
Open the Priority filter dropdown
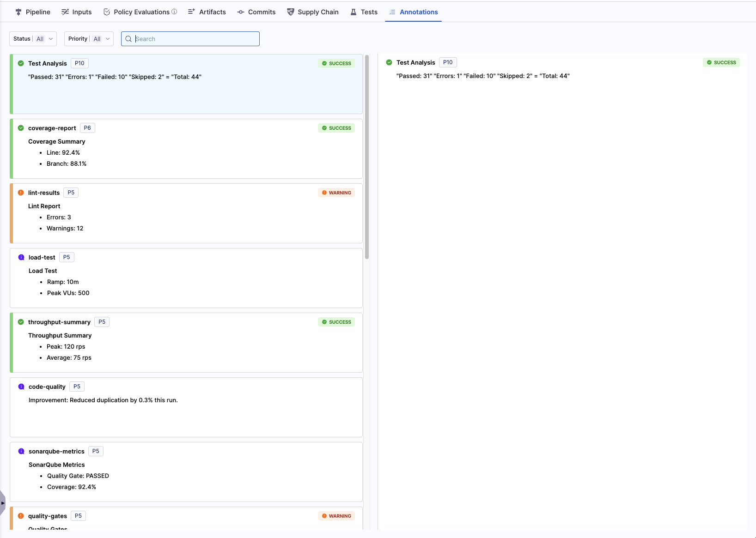coord(89,39)
